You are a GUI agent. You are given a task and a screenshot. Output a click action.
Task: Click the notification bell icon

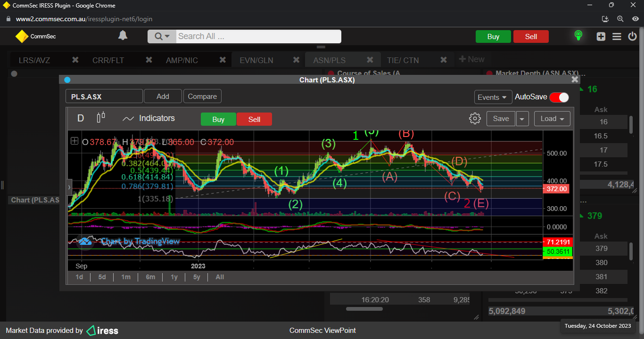(x=123, y=36)
